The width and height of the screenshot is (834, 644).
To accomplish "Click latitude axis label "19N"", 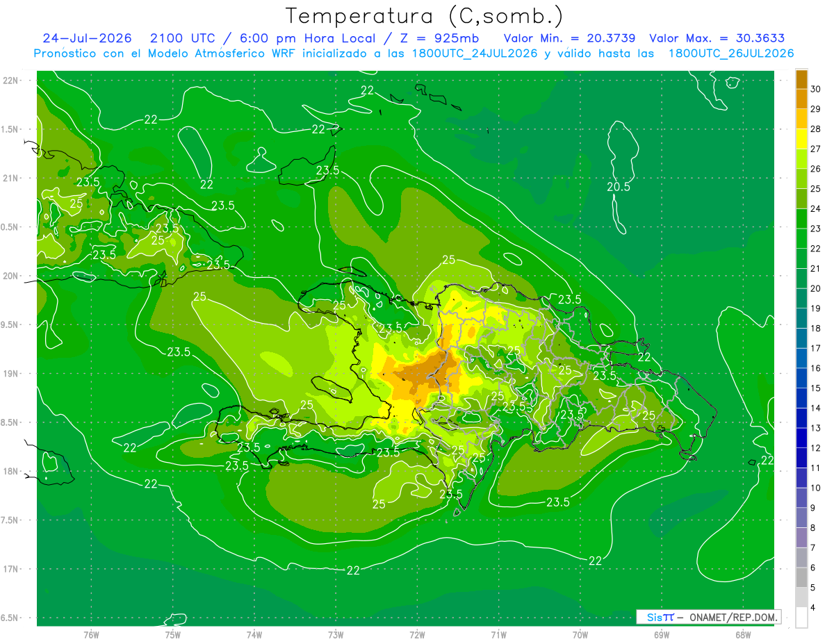I will 11,374.
